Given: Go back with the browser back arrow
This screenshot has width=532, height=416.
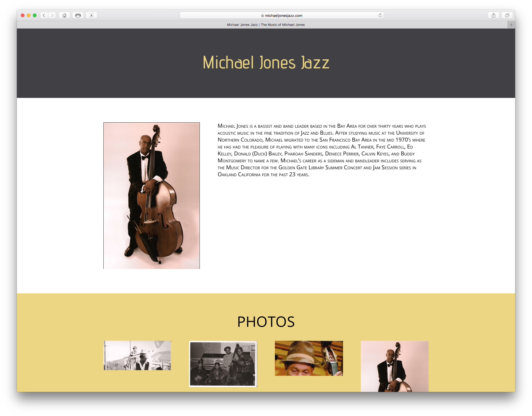Looking at the screenshot, I should pyautogui.click(x=44, y=15).
